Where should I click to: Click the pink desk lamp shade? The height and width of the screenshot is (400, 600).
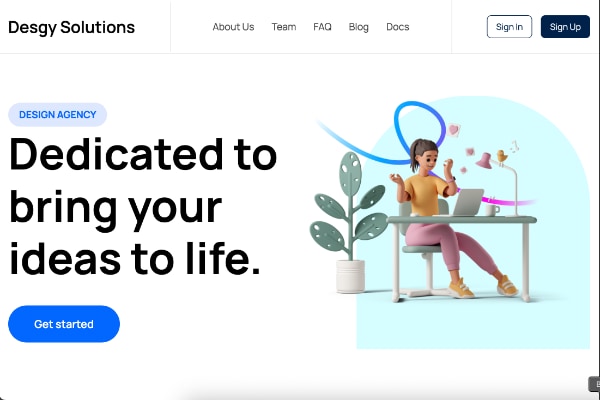click(484, 161)
